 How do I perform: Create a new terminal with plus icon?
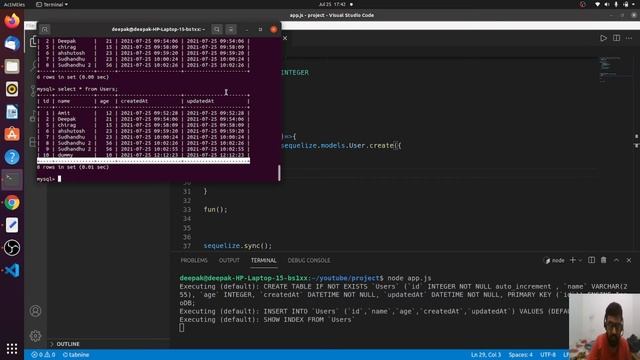point(572,260)
